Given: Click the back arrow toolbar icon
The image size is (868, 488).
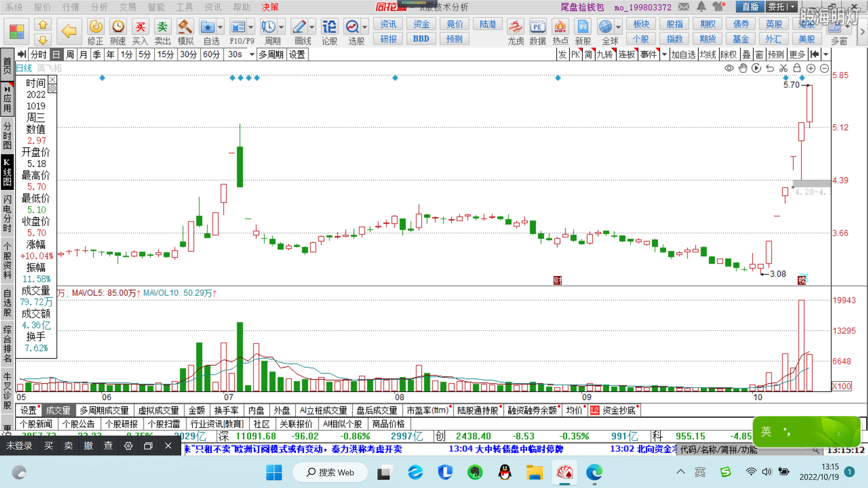Looking at the screenshot, I should coord(69,31).
